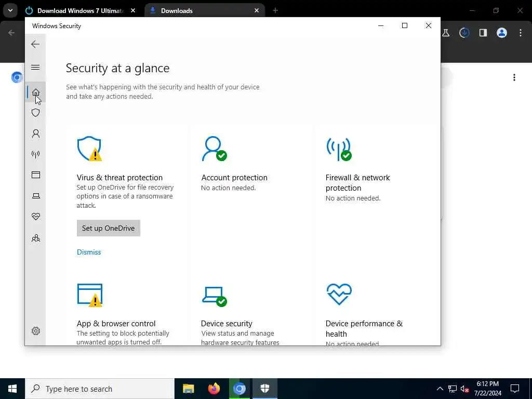Click the App & browser control tile icon
Image resolution: width=532 pixels, height=399 pixels.
[89, 295]
